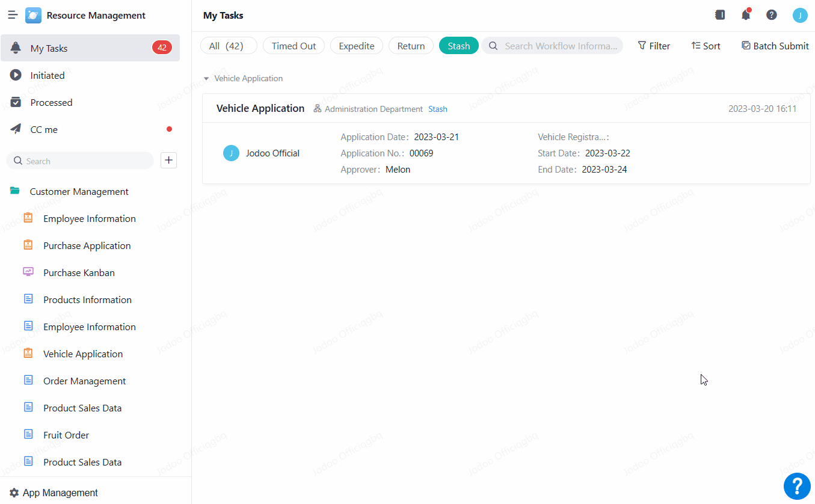
Task: Open Purchase Kanban in the sidebar
Action: (79, 272)
